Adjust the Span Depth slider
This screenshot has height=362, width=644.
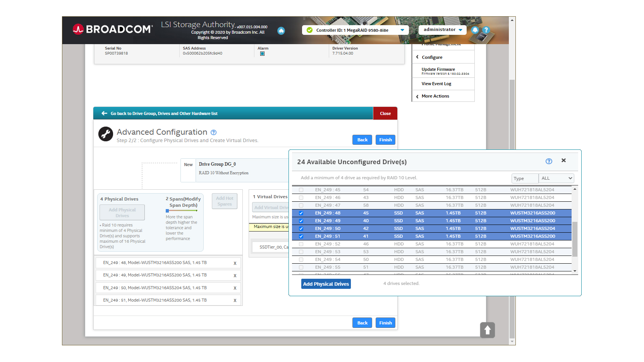tap(167, 211)
